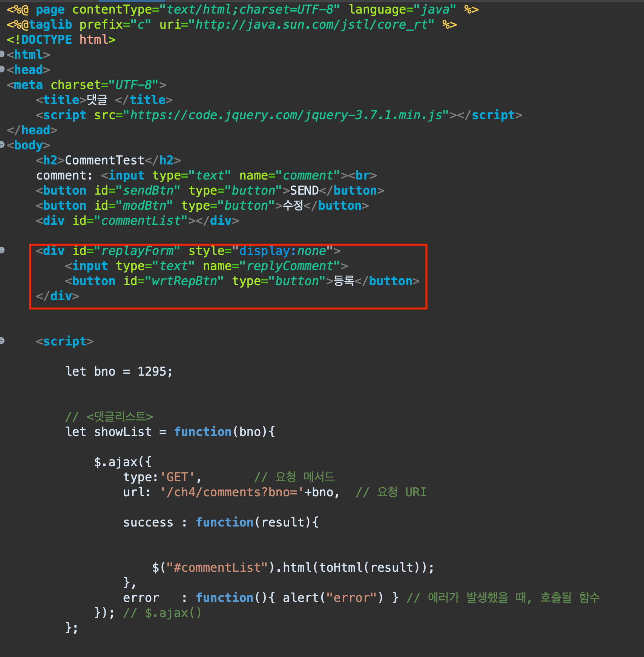Click the display:none style value
Image resolution: width=644 pixels, height=657 pixels.
282,251
